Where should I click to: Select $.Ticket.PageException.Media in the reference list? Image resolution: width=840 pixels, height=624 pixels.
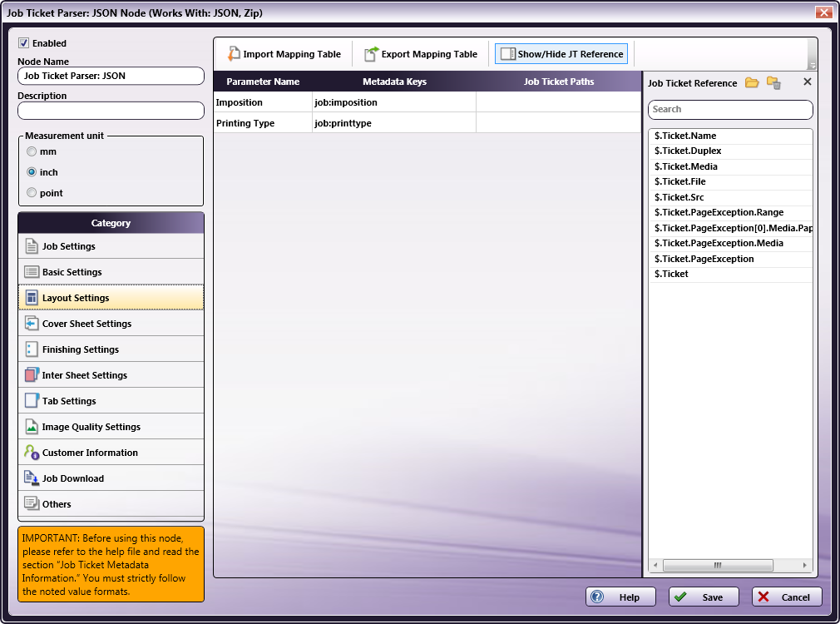coord(730,244)
